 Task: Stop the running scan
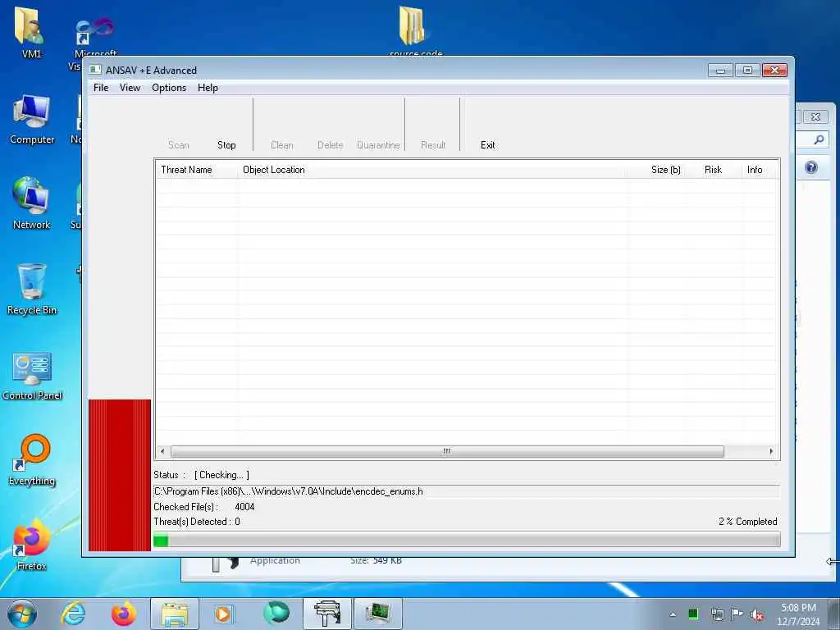(226, 145)
